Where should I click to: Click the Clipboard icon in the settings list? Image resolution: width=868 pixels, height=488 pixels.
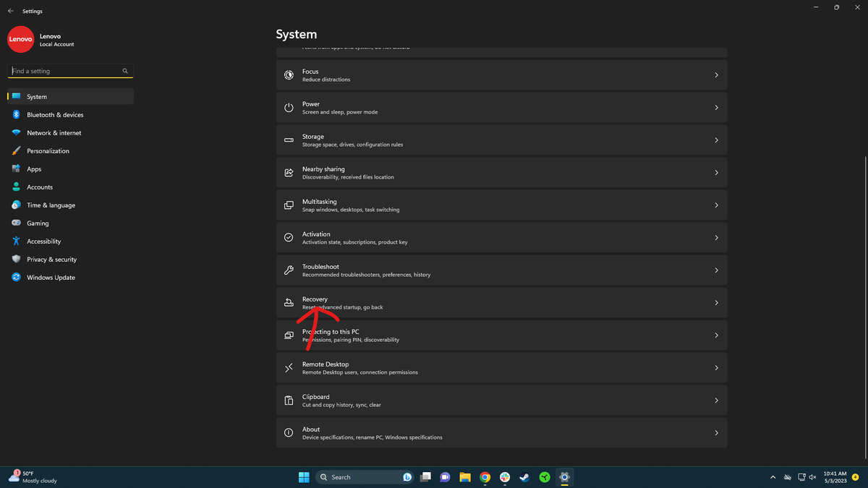click(289, 400)
